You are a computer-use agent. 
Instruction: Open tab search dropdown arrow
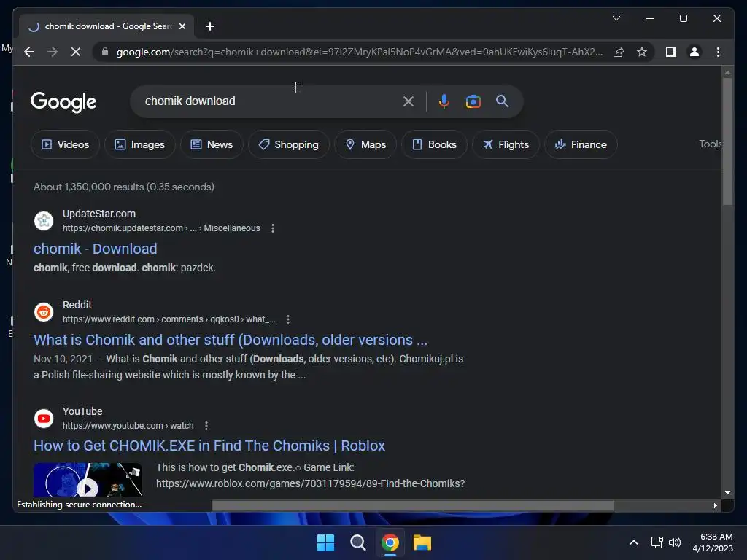[x=616, y=18]
